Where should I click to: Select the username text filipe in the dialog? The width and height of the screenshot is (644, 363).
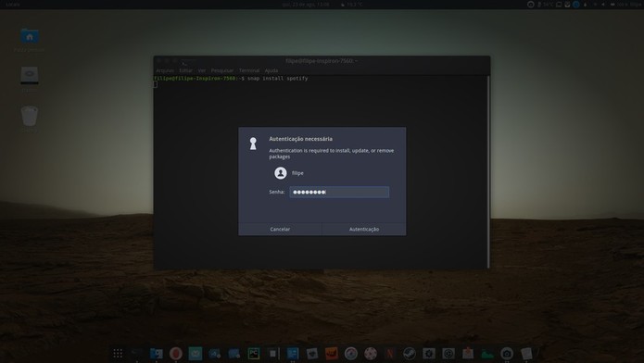coord(297,173)
